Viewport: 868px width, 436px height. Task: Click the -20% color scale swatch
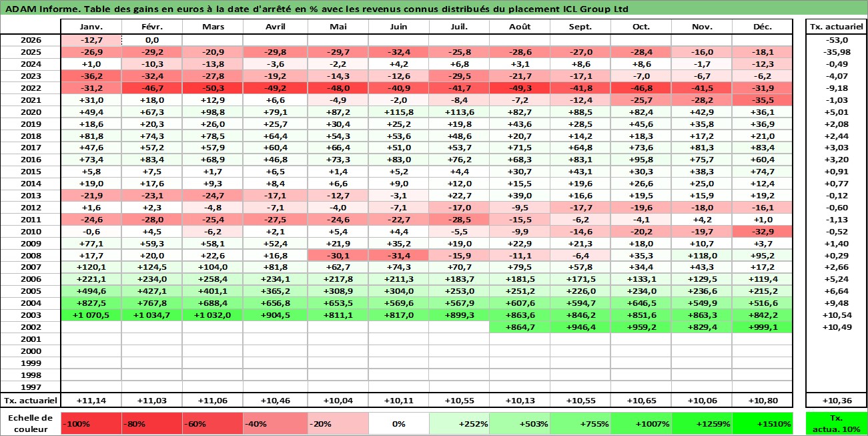[x=338, y=423]
